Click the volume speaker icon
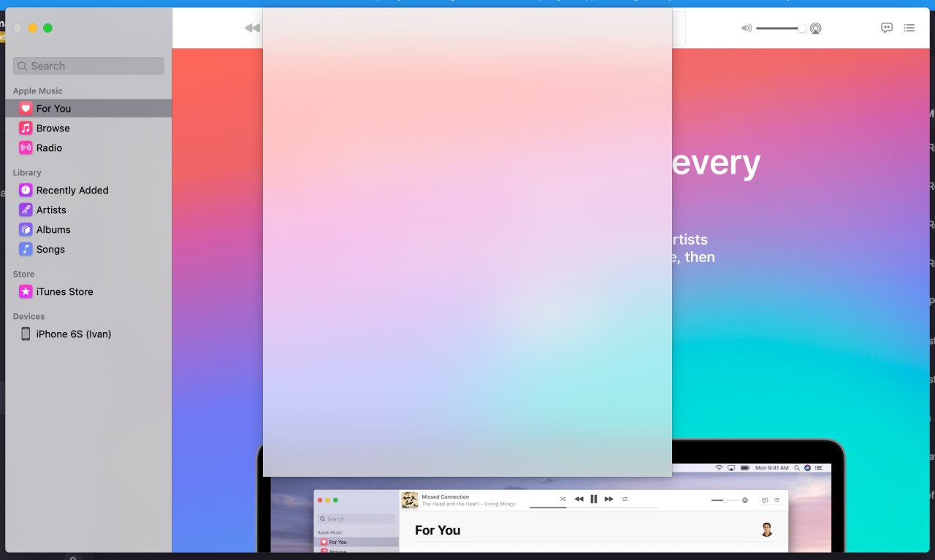Screen dimensions: 935x560 746,28
